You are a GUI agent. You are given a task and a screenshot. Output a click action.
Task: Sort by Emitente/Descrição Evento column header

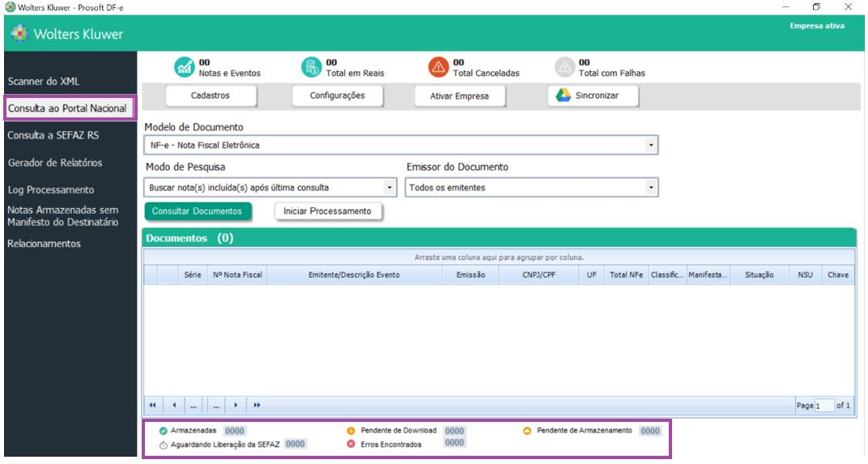pyautogui.click(x=355, y=275)
